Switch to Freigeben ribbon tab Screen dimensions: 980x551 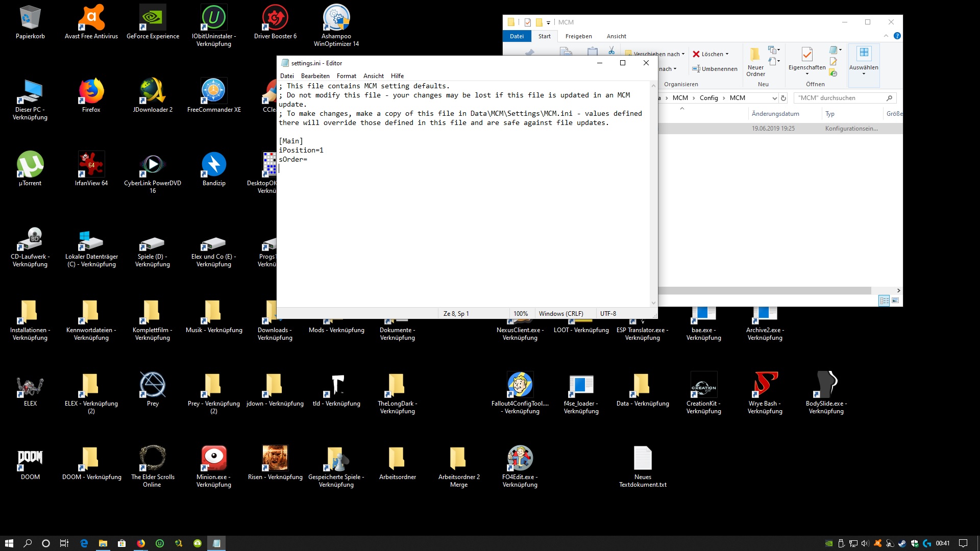coord(578,36)
